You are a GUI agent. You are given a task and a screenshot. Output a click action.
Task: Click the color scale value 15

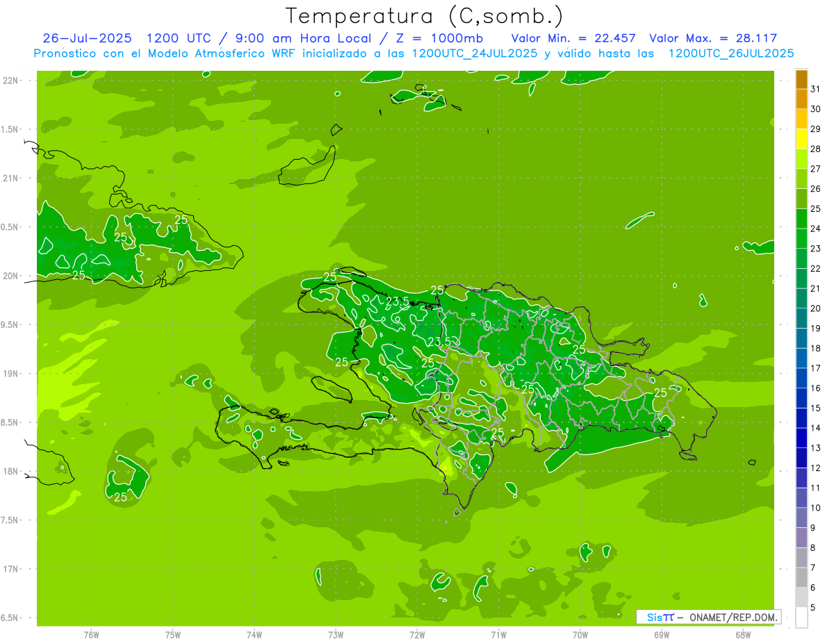[816, 408]
